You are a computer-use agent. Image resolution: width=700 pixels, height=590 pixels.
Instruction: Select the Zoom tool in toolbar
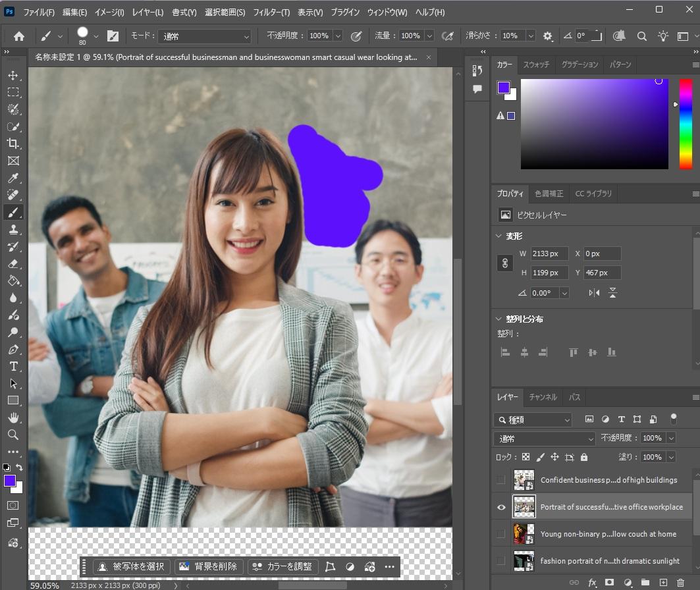point(13,435)
